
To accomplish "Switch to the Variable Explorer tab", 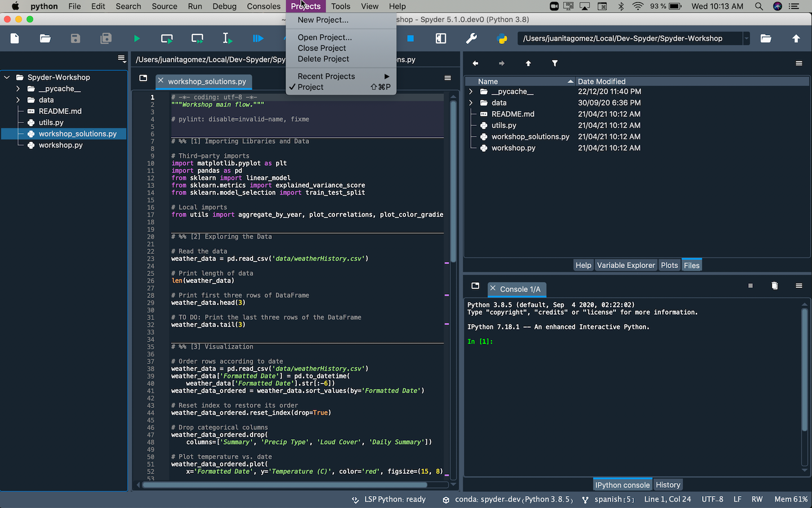I will click(626, 265).
